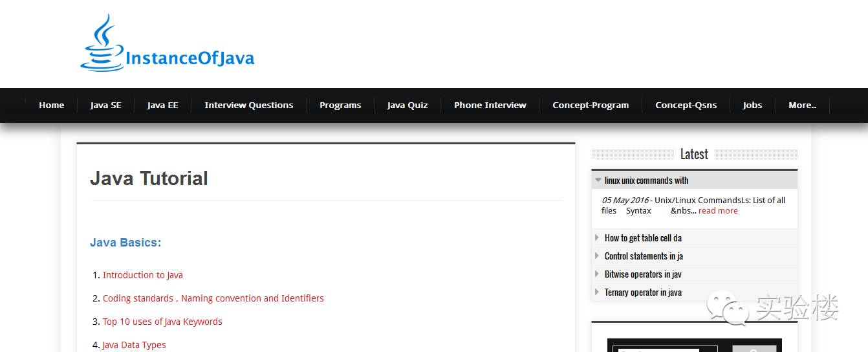Open the Home menu item

[52, 105]
